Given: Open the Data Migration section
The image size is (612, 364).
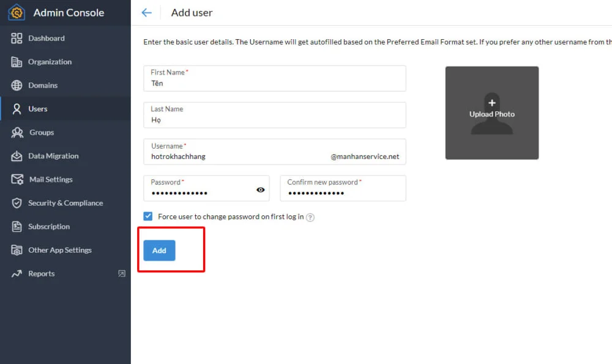Looking at the screenshot, I should click(51, 156).
